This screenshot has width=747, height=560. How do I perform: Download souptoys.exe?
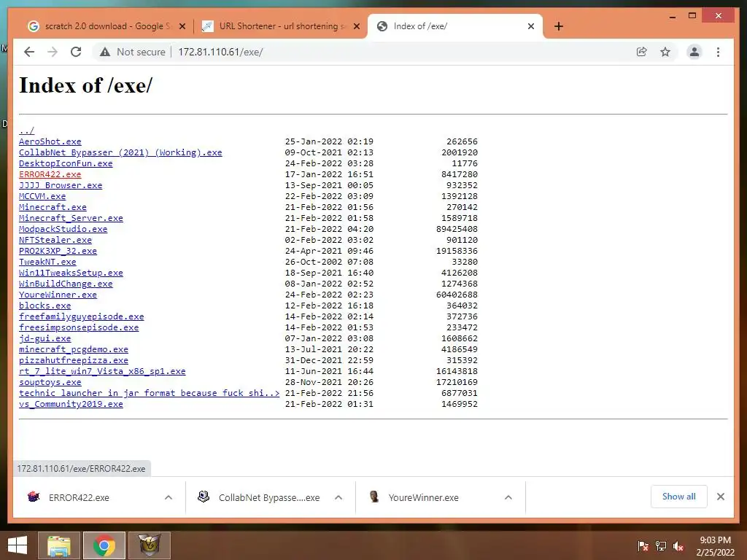tap(50, 382)
